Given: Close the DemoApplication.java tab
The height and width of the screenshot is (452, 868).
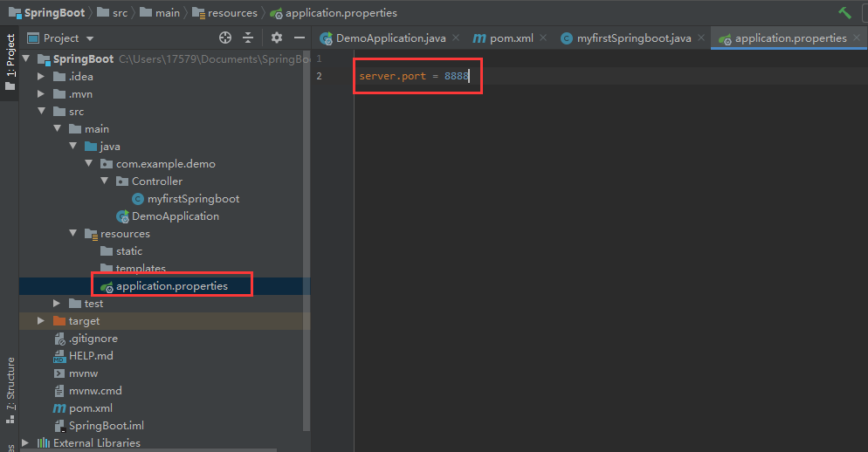Looking at the screenshot, I should (x=456, y=38).
